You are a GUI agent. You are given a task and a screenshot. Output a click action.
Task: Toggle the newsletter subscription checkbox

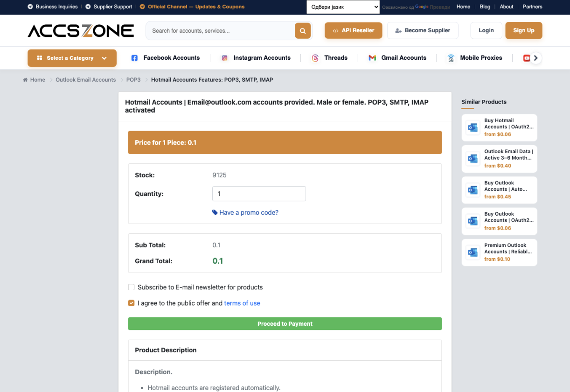point(132,287)
